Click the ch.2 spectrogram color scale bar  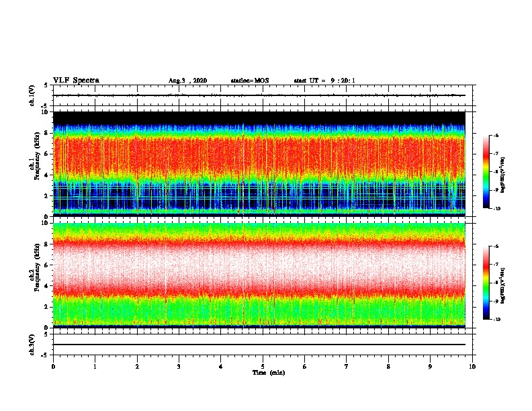click(x=486, y=283)
